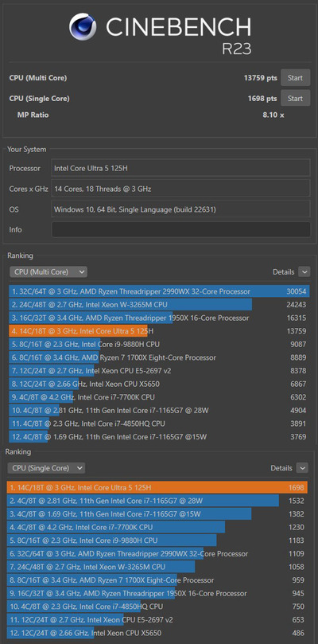Select the orange Core Ultra 5 125H row scoring 1698

click(x=157, y=487)
